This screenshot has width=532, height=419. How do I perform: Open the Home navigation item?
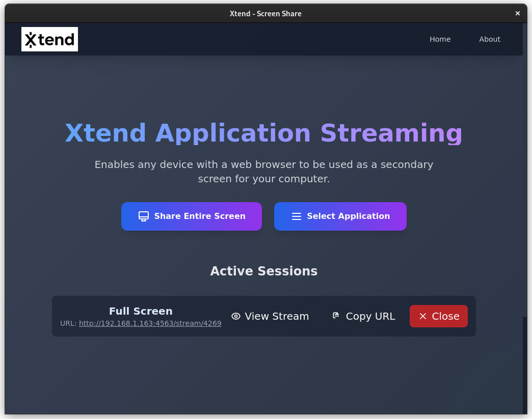(x=440, y=39)
